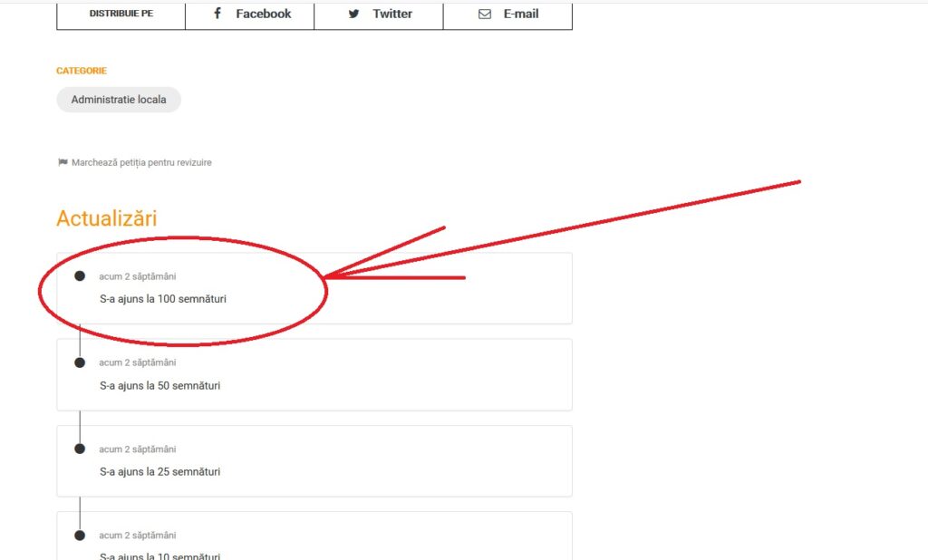Viewport: 928px width, 560px height.
Task: Open the update S-a ajuns la 100 semnături
Action: [163, 298]
